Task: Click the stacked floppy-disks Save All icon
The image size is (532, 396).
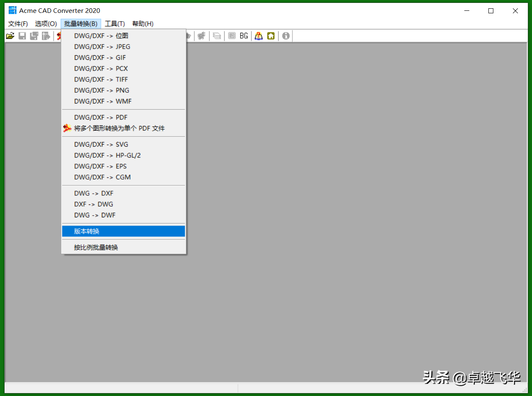Action: (x=34, y=36)
